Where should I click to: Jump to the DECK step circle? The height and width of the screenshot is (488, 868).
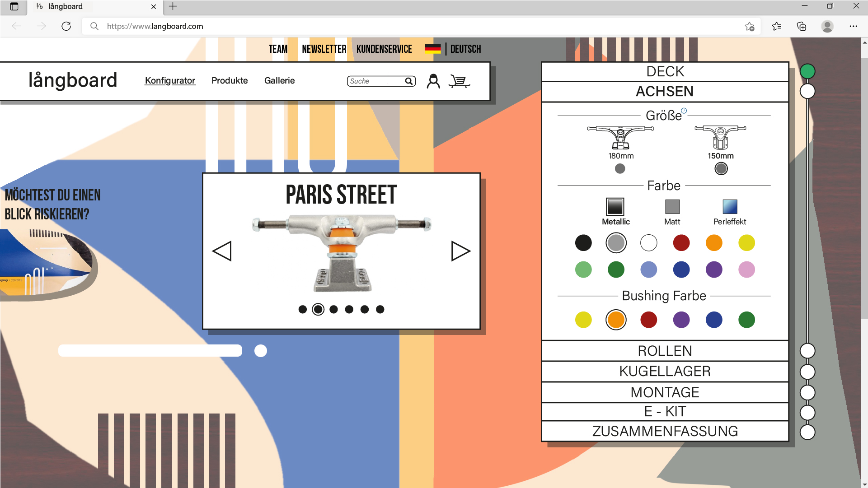tap(807, 71)
